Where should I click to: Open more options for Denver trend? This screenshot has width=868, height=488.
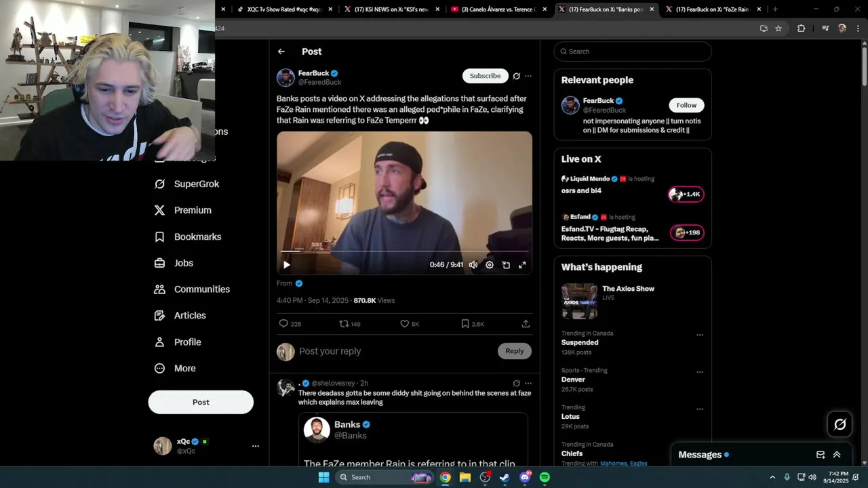tap(700, 372)
